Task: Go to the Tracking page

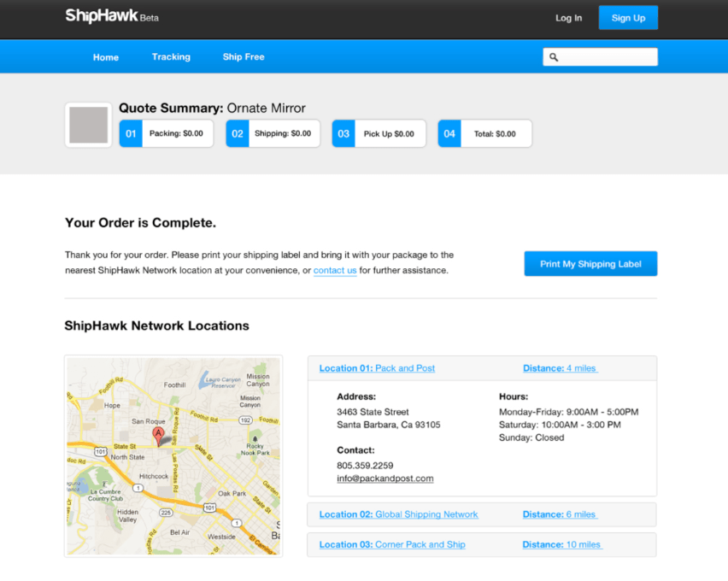Action: click(x=171, y=57)
